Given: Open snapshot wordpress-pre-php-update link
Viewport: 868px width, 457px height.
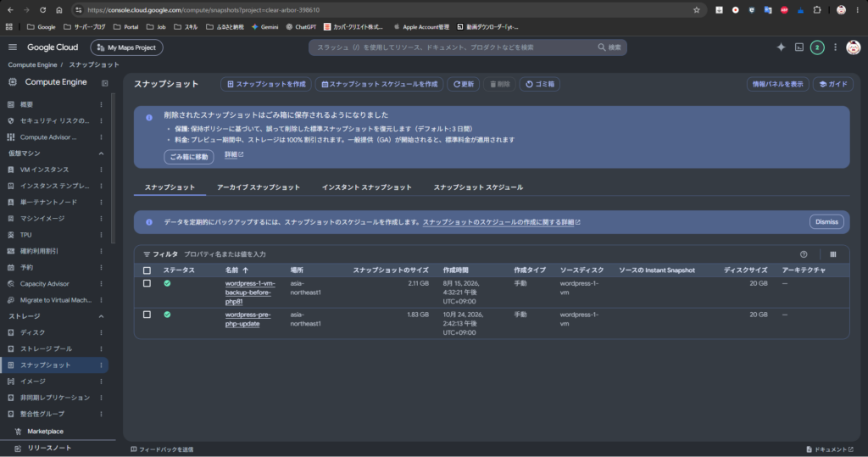Looking at the screenshot, I should click(x=248, y=319).
